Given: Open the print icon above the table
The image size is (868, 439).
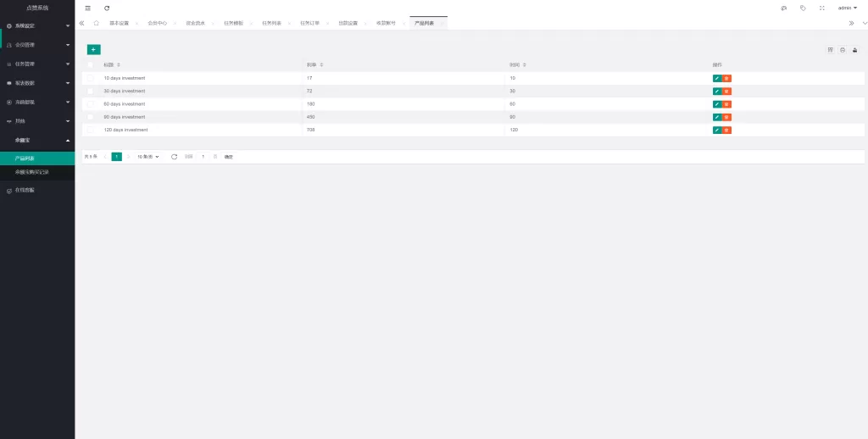Looking at the screenshot, I should point(843,50).
